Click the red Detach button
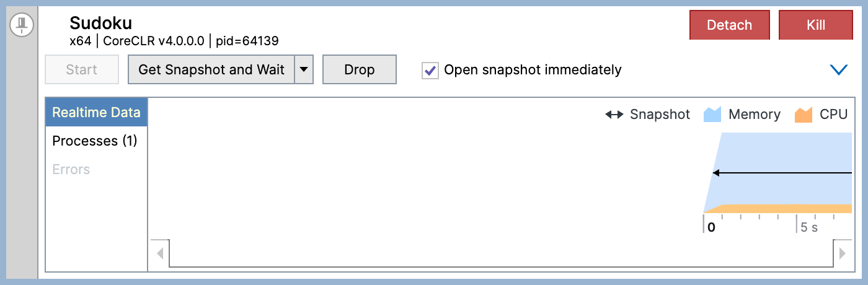Screen dimensions: 868x285 729,25
